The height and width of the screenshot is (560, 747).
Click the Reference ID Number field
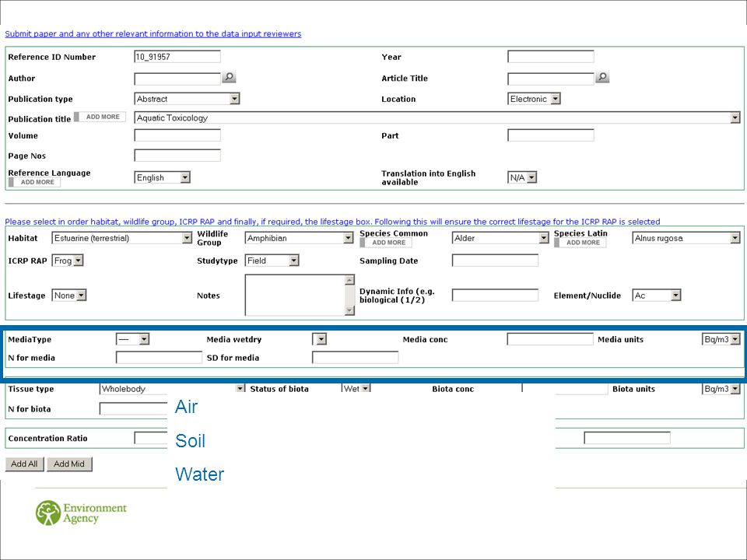[177, 57]
